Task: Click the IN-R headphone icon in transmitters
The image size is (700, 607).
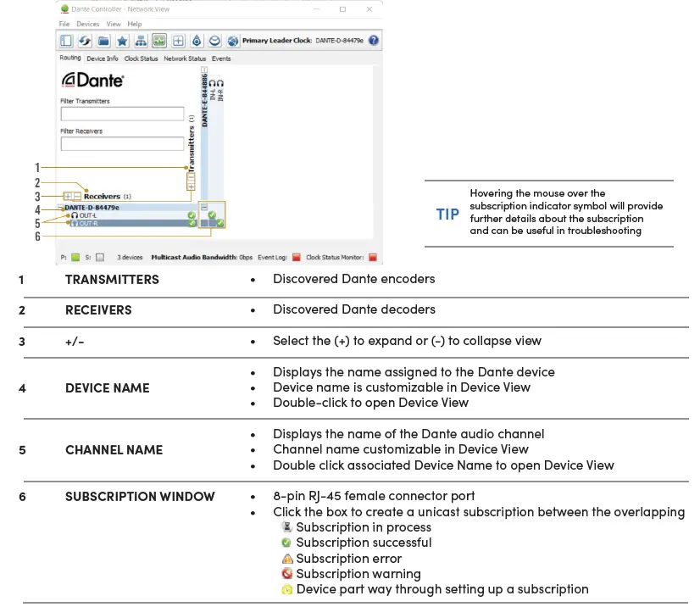Action: point(220,84)
